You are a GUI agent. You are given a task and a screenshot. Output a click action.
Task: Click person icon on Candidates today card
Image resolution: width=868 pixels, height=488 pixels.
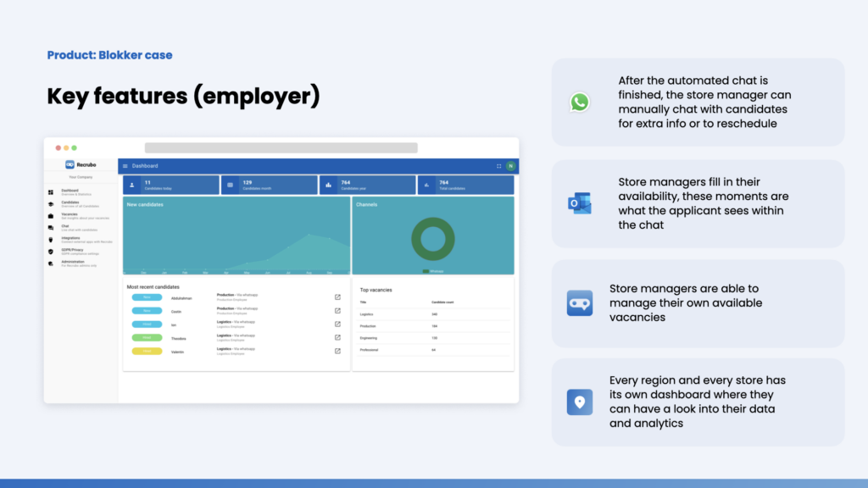131,186
